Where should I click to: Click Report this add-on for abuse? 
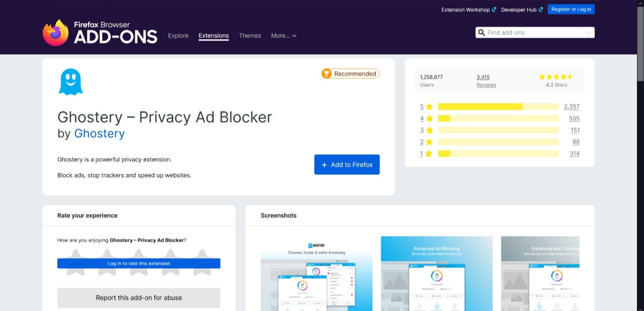point(139,298)
